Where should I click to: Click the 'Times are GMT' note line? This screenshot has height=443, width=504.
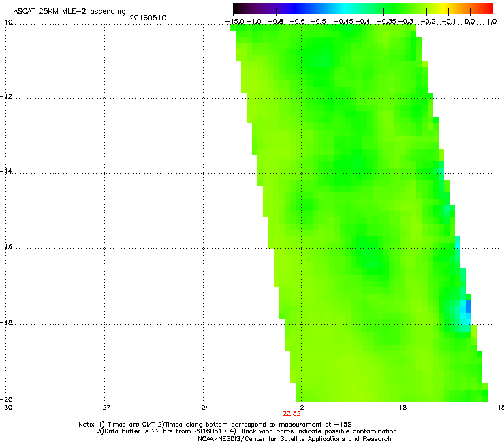(215, 425)
